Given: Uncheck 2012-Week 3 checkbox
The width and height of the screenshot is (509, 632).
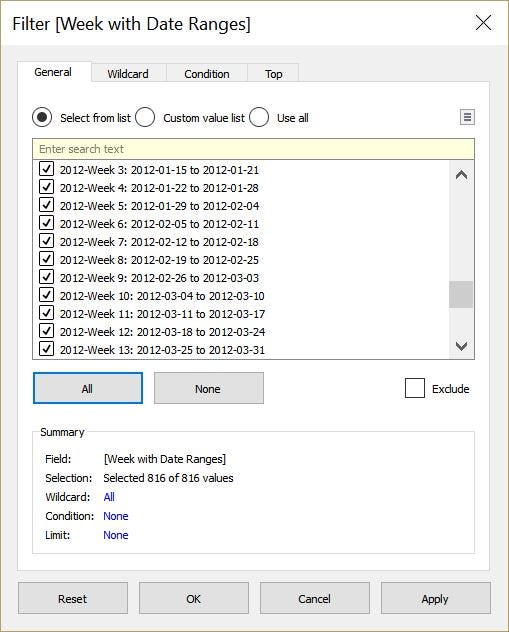Looking at the screenshot, I should pyautogui.click(x=46, y=168).
